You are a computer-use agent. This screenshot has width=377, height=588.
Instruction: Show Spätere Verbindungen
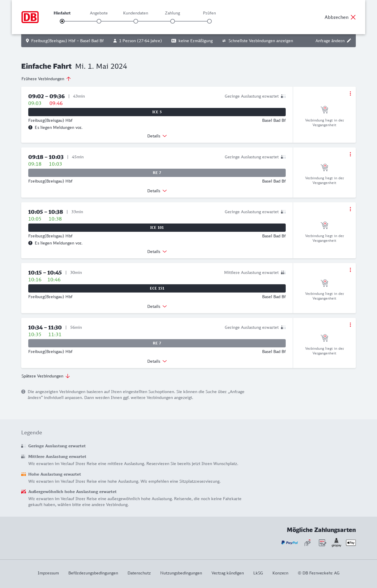[46, 376]
